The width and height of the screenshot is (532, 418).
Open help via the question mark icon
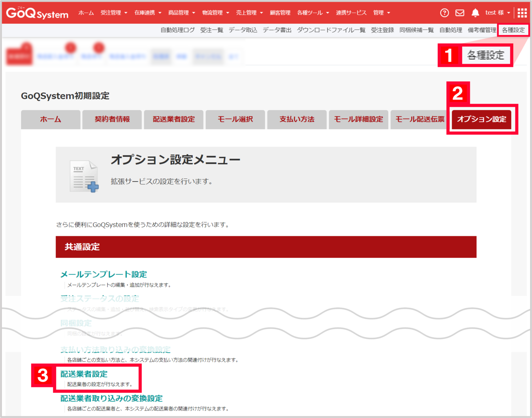pos(444,12)
